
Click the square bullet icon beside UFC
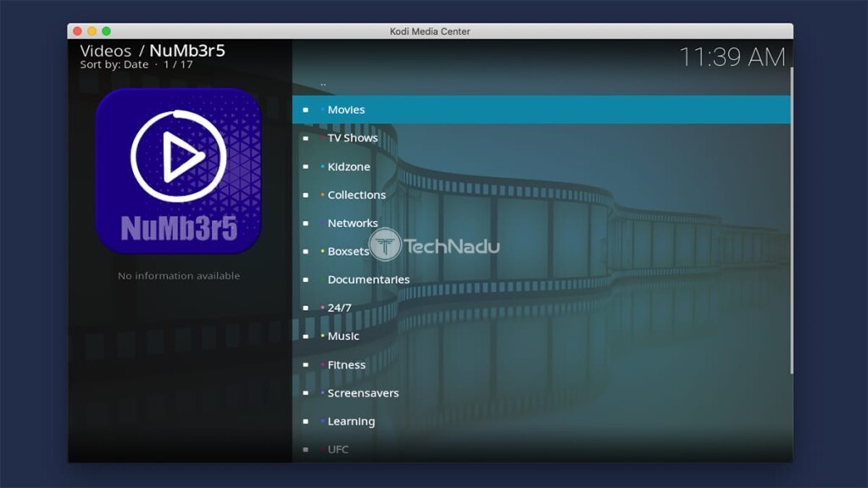coord(305,449)
